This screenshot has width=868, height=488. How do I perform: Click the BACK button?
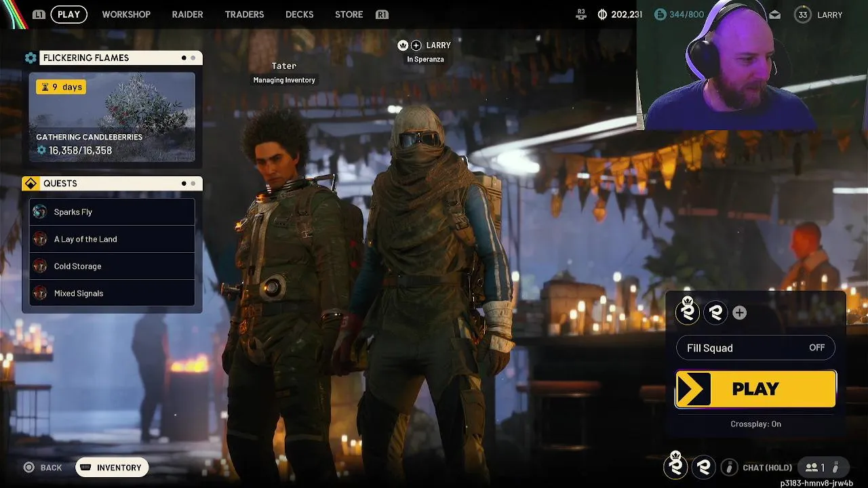[x=43, y=467]
